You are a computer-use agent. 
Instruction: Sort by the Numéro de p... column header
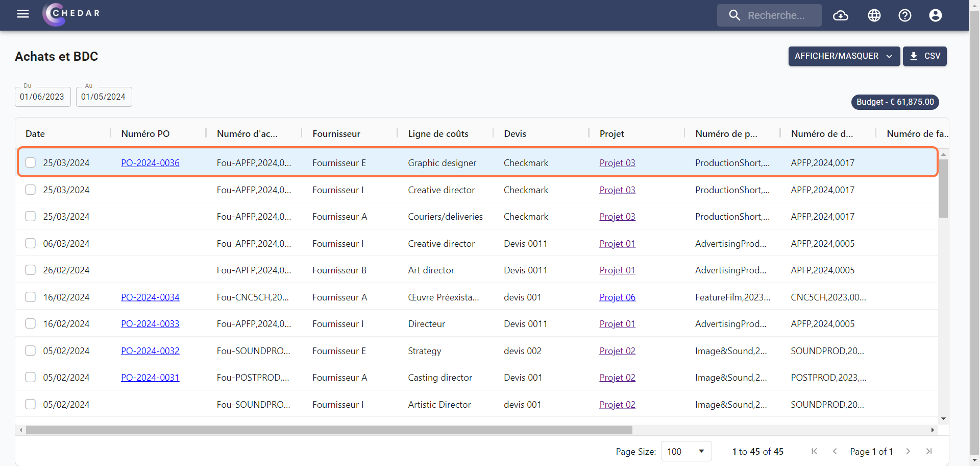click(x=726, y=133)
